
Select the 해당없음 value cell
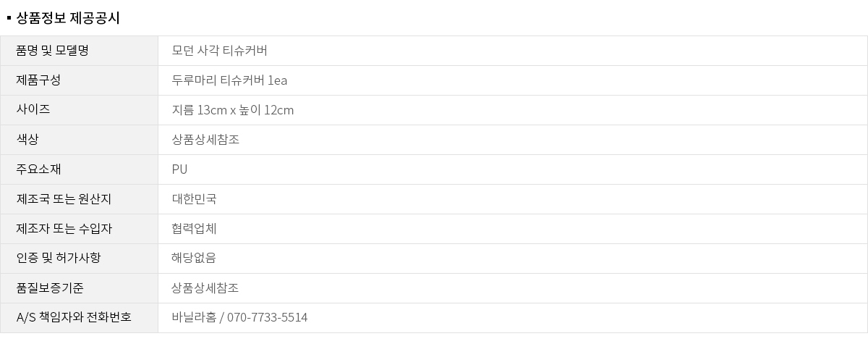pos(194,259)
